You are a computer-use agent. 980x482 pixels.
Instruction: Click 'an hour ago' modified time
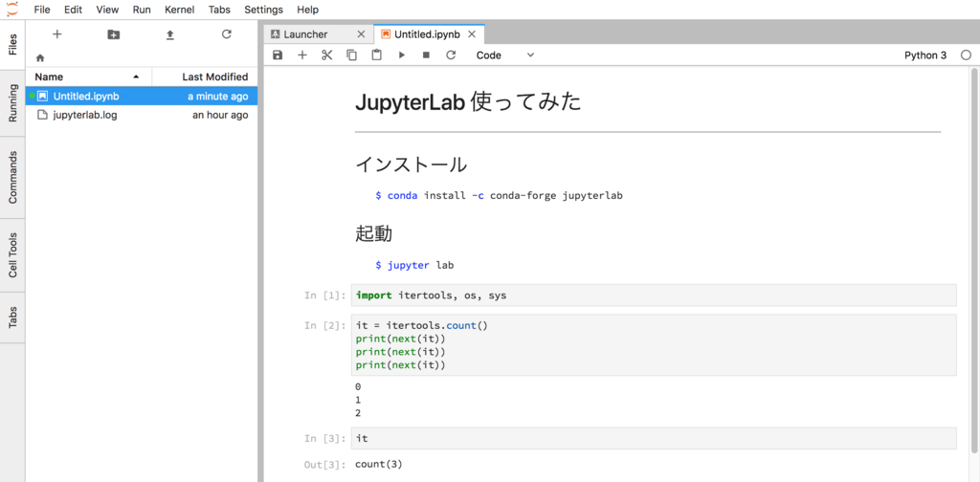[x=220, y=115]
